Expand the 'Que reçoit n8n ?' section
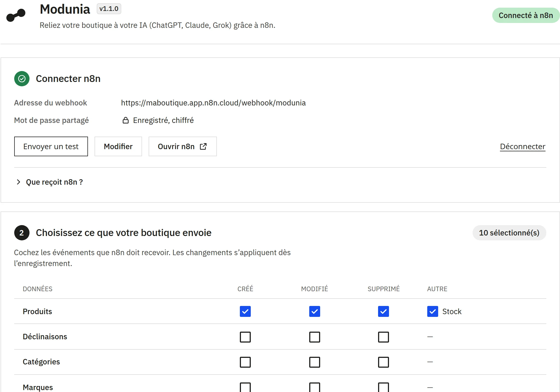 click(x=49, y=182)
